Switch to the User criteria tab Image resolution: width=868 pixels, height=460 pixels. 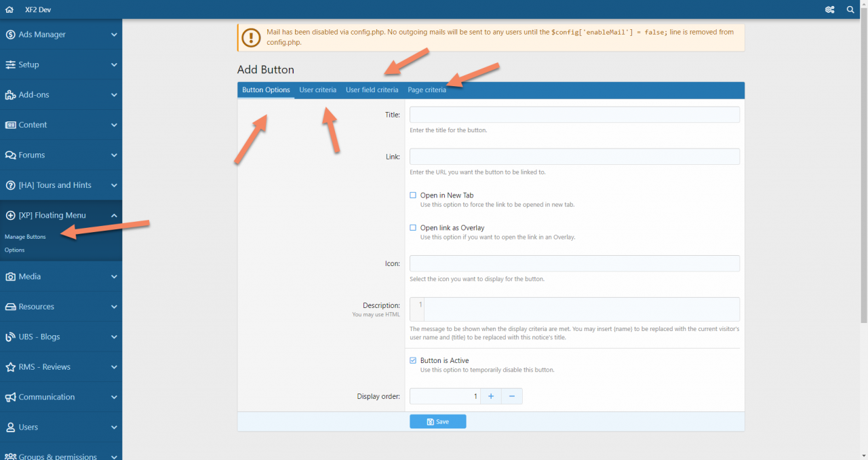(x=317, y=90)
